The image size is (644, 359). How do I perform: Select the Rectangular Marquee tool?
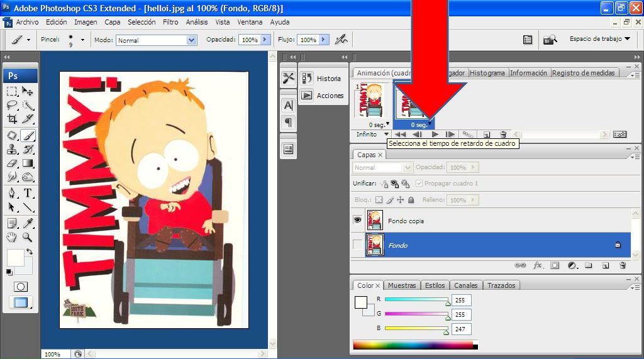[12, 91]
